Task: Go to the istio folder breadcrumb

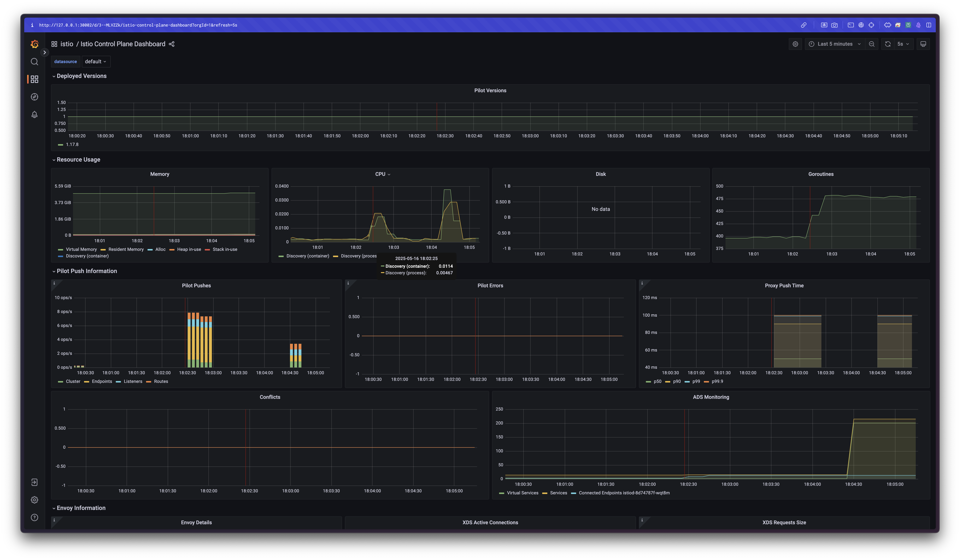Action: point(67,44)
